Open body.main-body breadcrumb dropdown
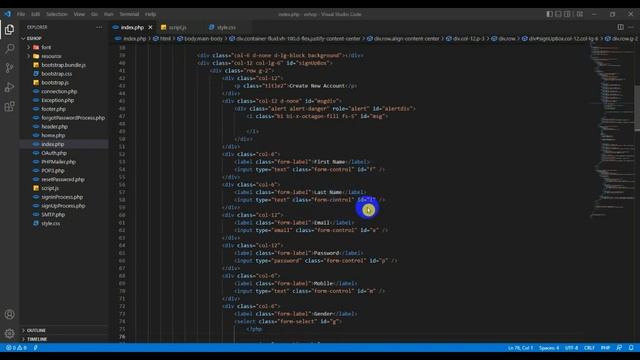Image resolution: width=640 pixels, height=360 pixels. pyautogui.click(x=200, y=39)
